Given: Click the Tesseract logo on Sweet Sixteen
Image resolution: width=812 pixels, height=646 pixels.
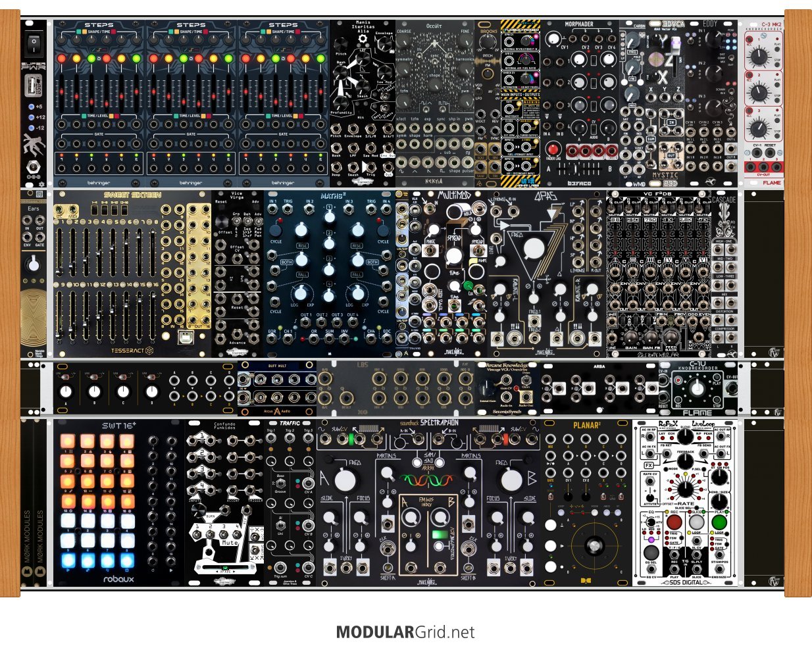Looking at the screenshot, I should [x=132, y=351].
